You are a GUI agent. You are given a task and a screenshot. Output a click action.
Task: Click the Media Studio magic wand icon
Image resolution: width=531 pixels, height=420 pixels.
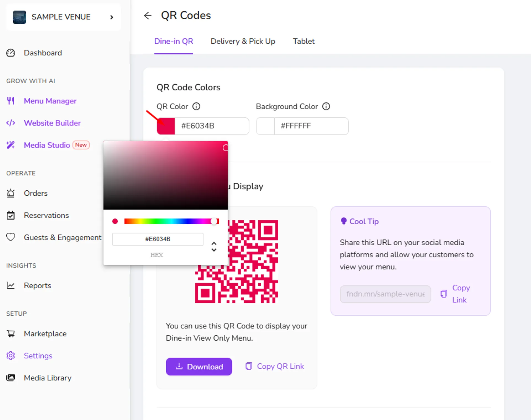11,145
